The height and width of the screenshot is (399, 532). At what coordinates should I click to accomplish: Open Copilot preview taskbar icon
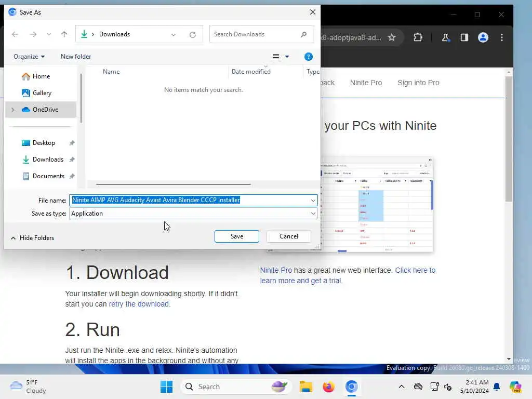(x=515, y=387)
